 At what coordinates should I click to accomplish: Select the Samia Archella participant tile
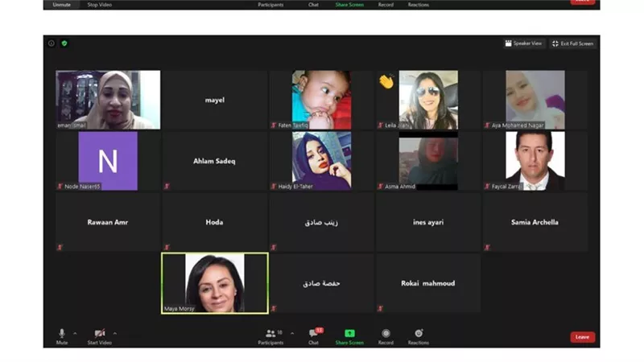535,222
